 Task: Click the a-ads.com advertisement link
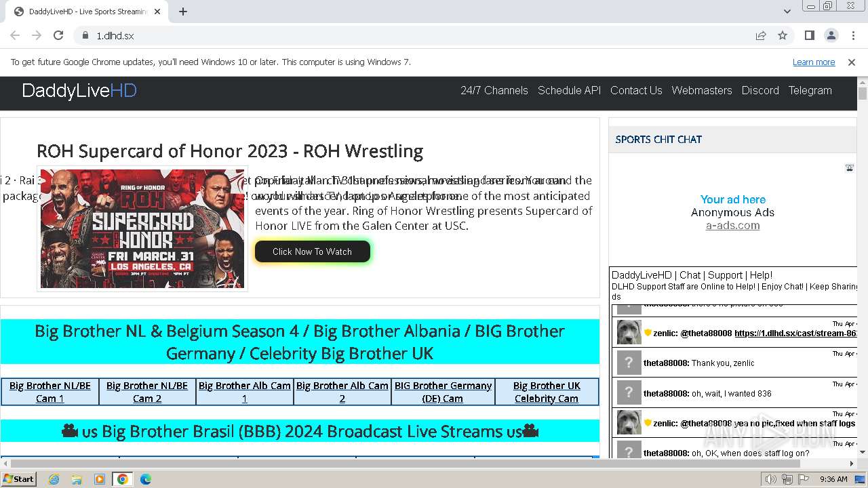tap(732, 226)
